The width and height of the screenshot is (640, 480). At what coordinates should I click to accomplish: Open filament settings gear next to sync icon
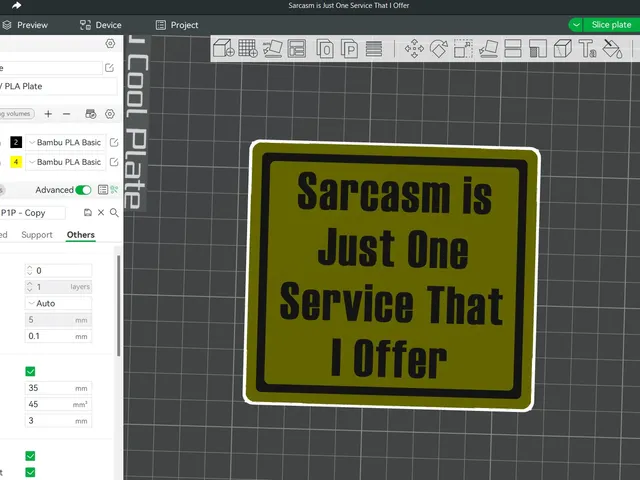coord(110,114)
